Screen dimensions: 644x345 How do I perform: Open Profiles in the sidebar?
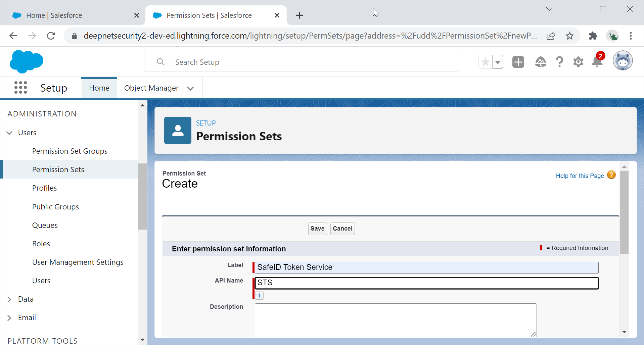click(44, 188)
